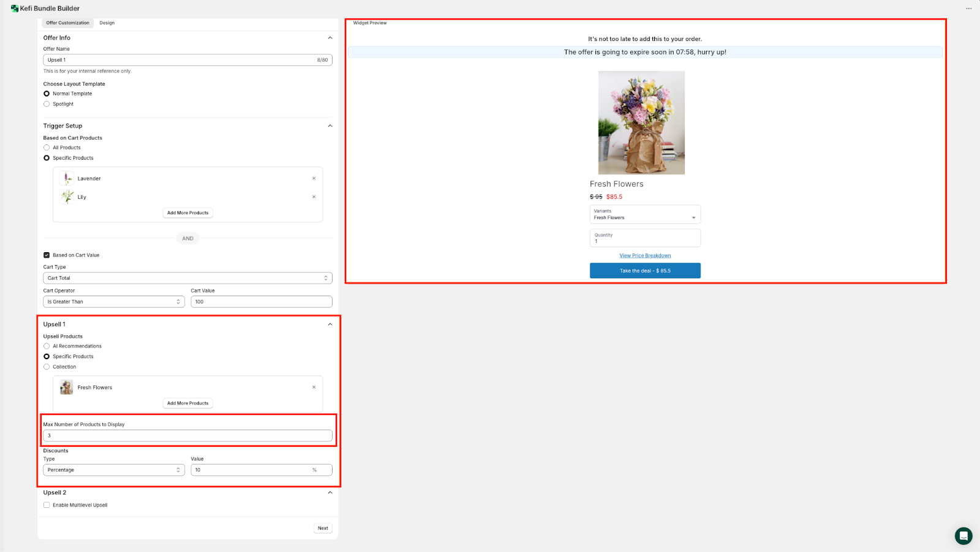980x552 pixels.
Task: Switch to the Design tab
Action: [107, 23]
